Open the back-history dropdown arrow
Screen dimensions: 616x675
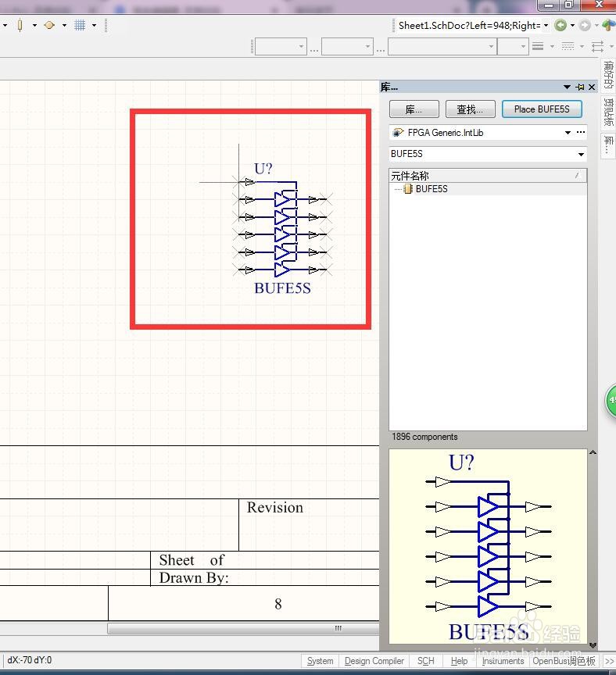pyautogui.click(x=572, y=26)
